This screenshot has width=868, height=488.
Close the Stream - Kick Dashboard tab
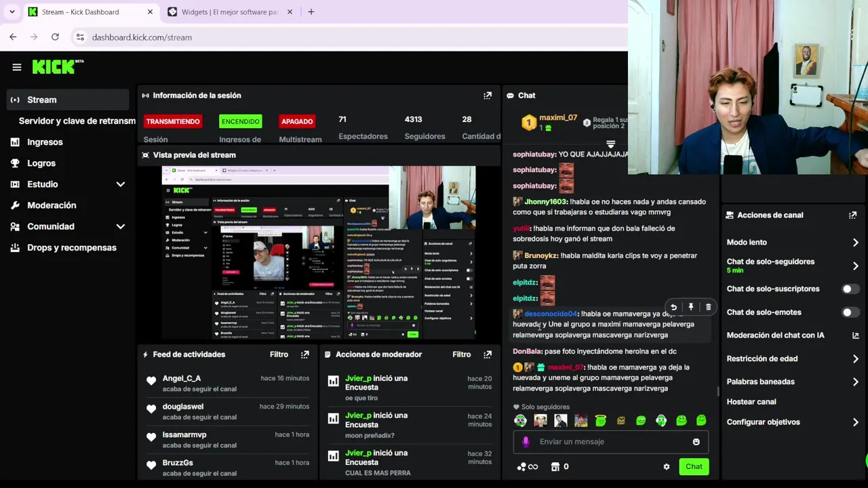tap(150, 12)
